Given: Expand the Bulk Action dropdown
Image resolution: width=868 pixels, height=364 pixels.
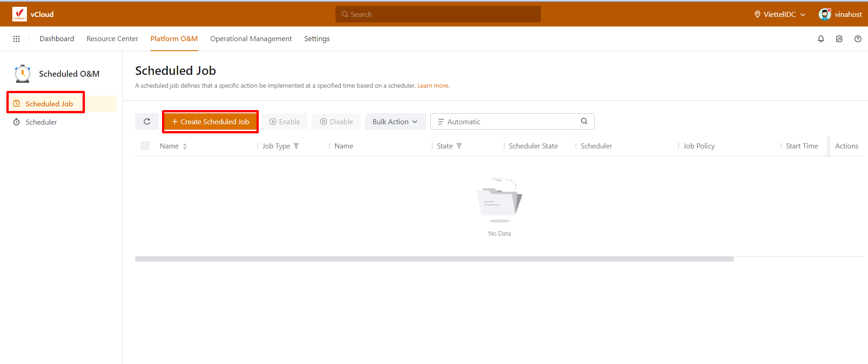Looking at the screenshot, I should click(x=395, y=121).
